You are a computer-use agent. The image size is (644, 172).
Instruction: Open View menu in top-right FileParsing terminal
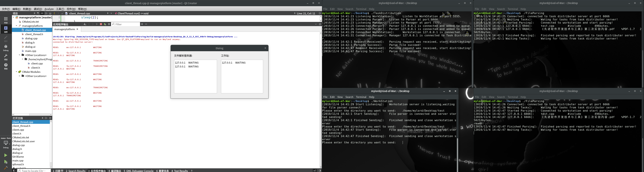point(492,9)
